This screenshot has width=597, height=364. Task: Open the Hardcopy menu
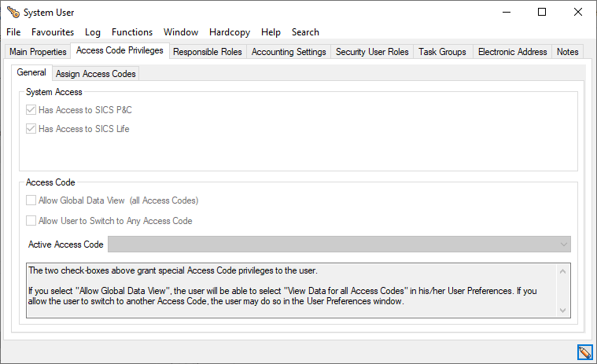[x=230, y=32]
